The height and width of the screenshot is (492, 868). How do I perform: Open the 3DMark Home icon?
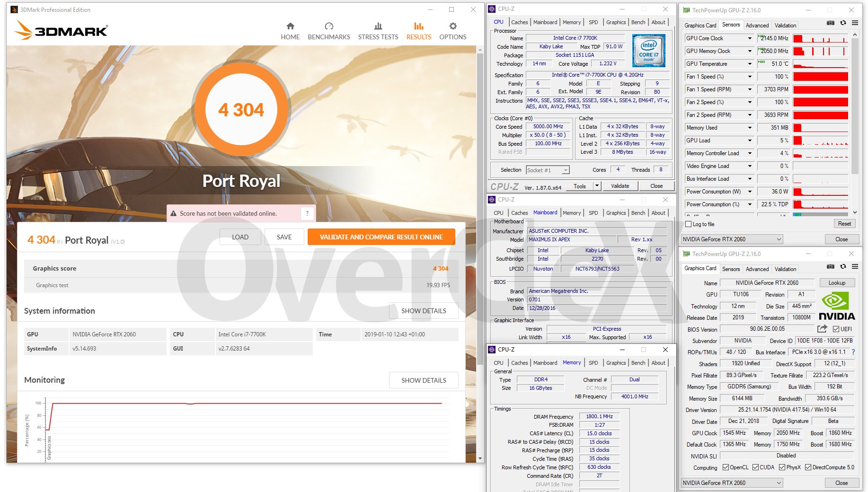pos(290,26)
